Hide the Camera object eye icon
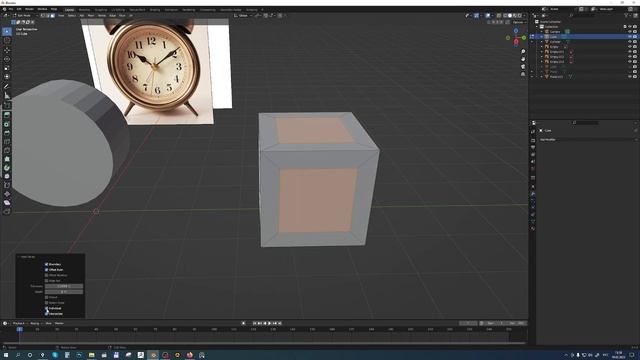The width and height of the screenshot is (640, 360). [629, 31]
